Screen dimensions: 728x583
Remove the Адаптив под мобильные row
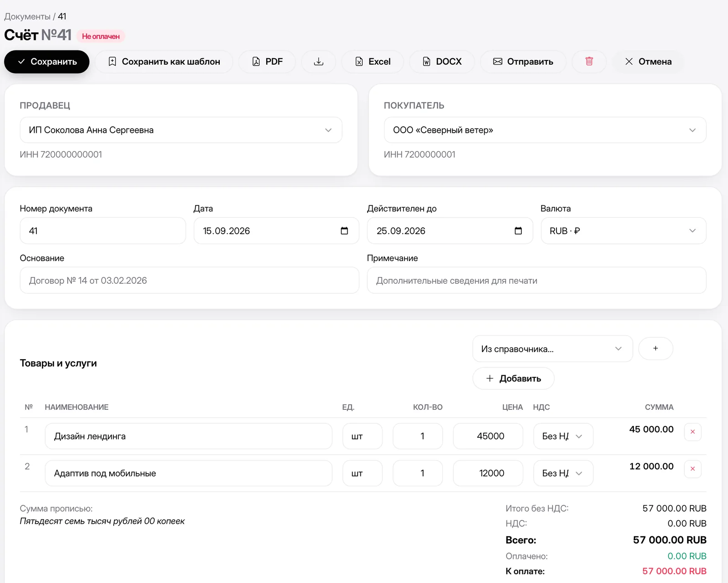coord(693,469)
